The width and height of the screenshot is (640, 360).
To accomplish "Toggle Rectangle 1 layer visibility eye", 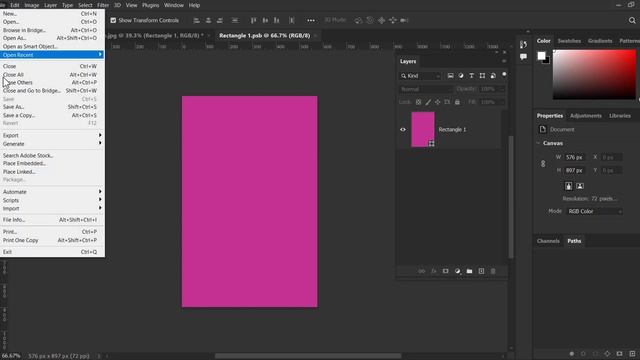I will [x=403, y=129].
